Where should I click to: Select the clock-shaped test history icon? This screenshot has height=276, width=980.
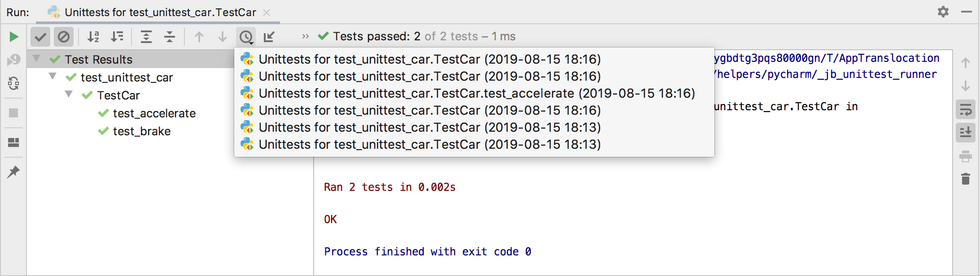coord(246,37)
